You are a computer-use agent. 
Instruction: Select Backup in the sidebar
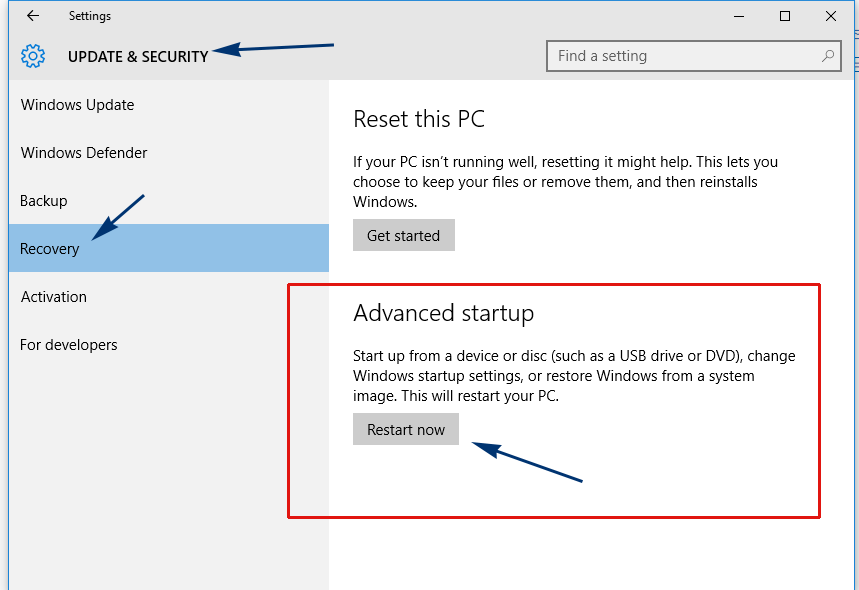(x=43, y=201)
